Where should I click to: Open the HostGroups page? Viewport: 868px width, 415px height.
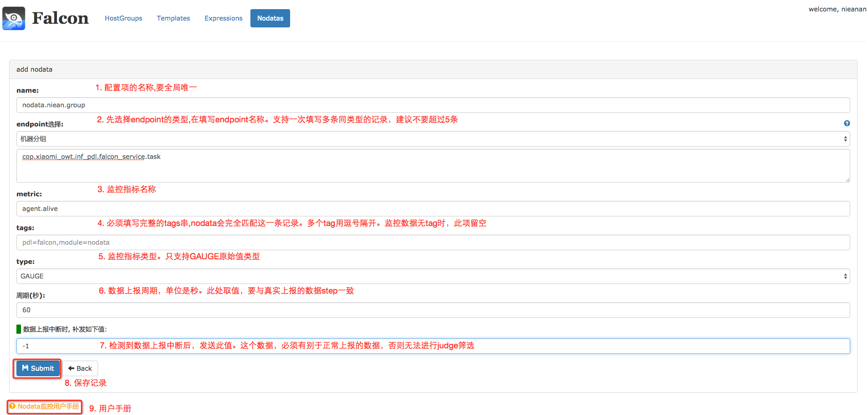(x=124, y=18)
